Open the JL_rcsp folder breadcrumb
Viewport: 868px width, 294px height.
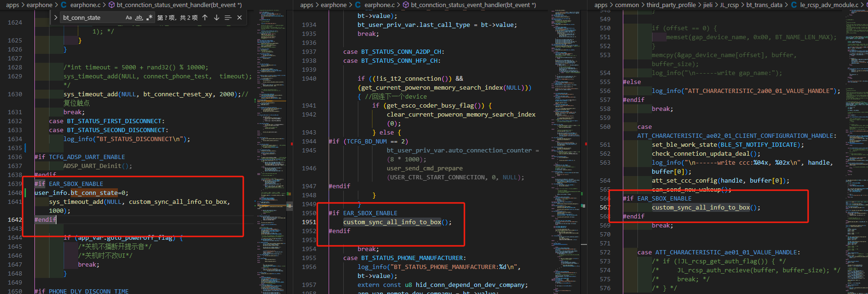[729, 5]
